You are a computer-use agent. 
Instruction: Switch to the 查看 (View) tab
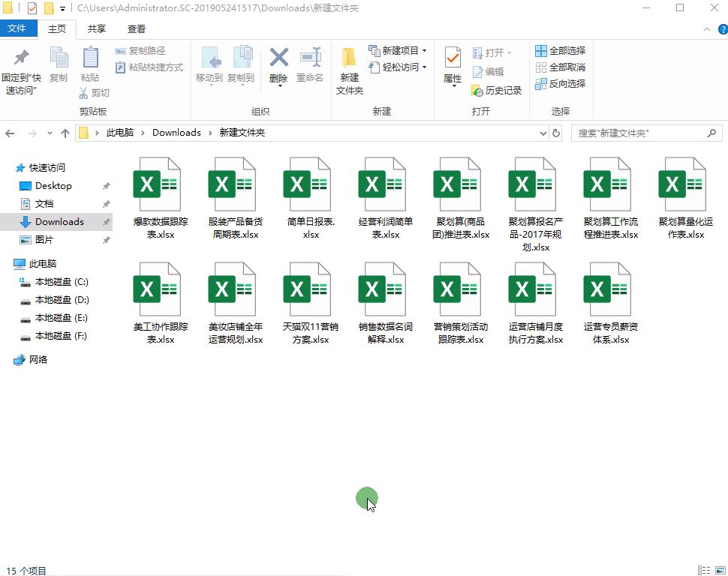137,28
